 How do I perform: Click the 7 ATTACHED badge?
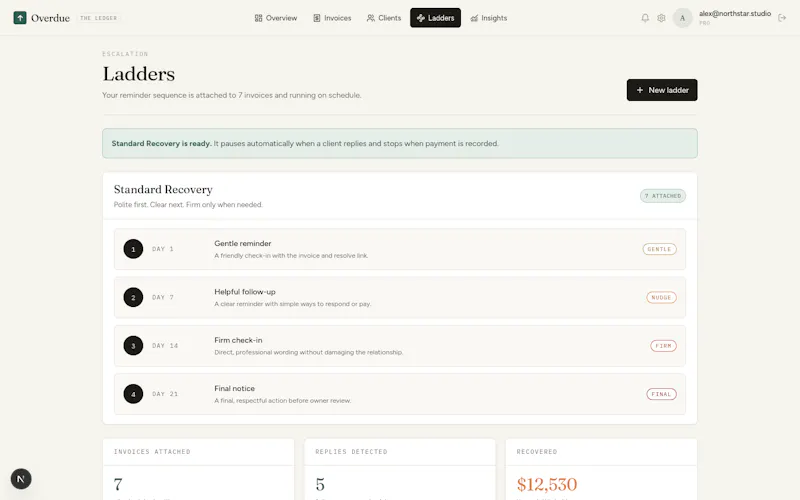(663, 196)
